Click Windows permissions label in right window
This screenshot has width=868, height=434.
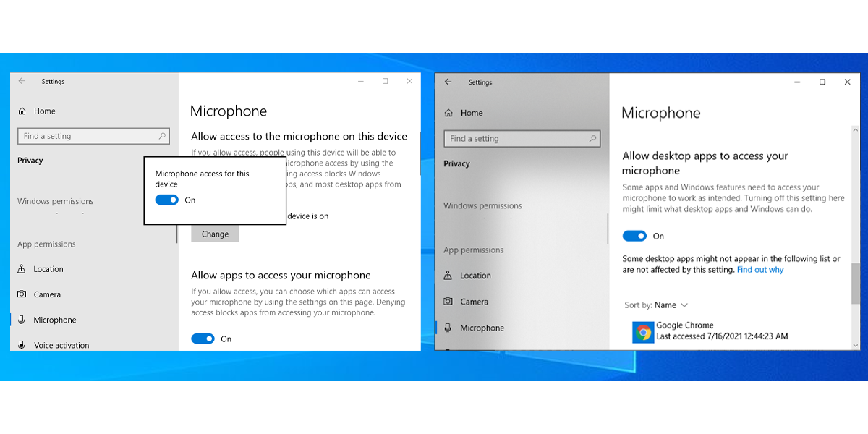click(x=482, y=206)
